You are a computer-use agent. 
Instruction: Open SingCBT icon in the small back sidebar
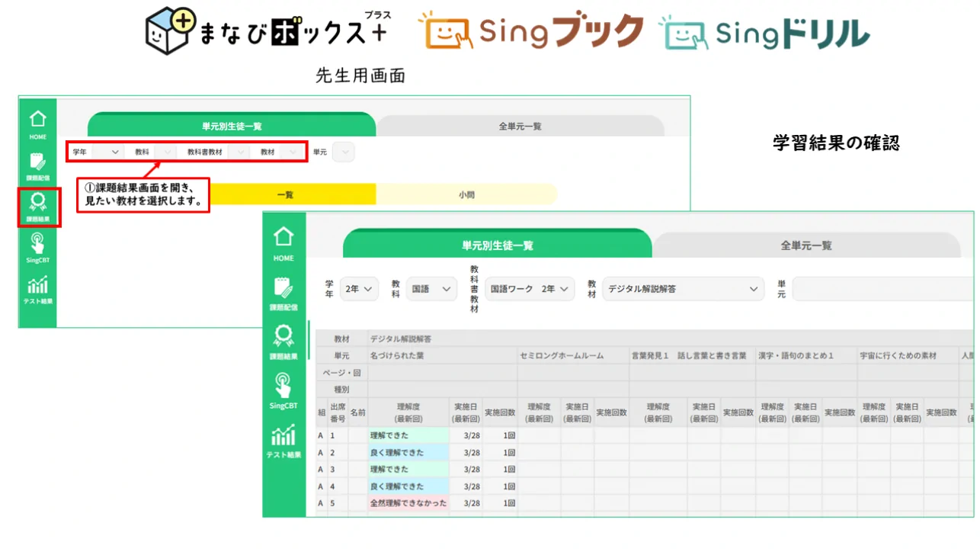(37, 247)
